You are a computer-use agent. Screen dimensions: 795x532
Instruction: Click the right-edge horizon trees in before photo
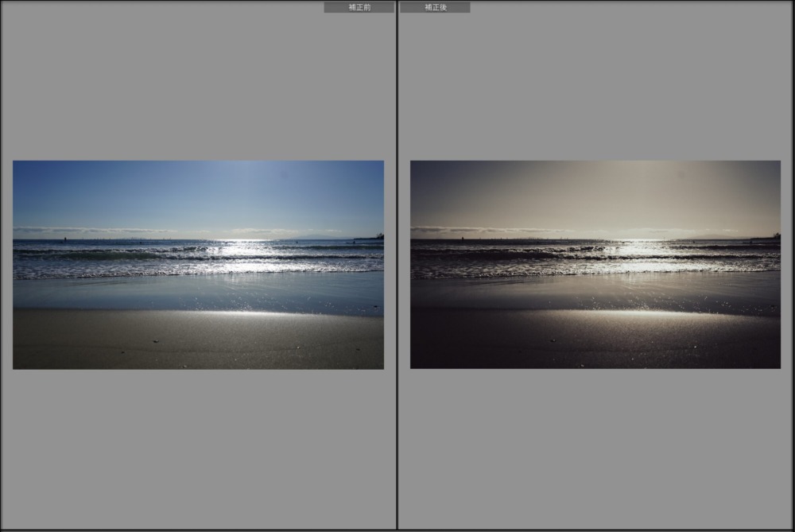[x=378, y=236]
